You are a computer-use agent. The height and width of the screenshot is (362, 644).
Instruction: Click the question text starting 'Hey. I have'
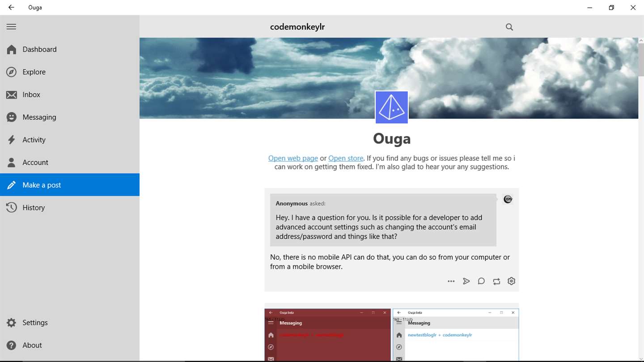click(x=379, y=227)
